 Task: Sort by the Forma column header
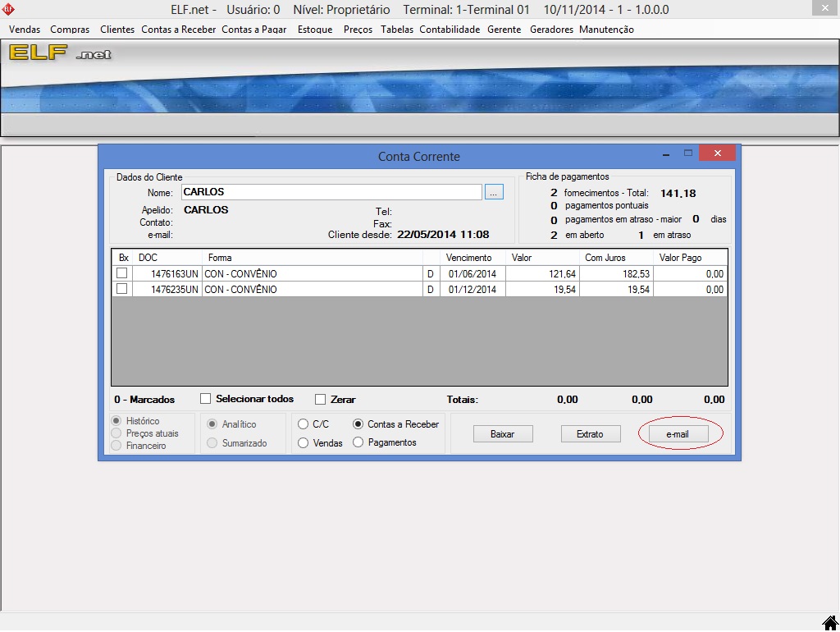[313, 258]
